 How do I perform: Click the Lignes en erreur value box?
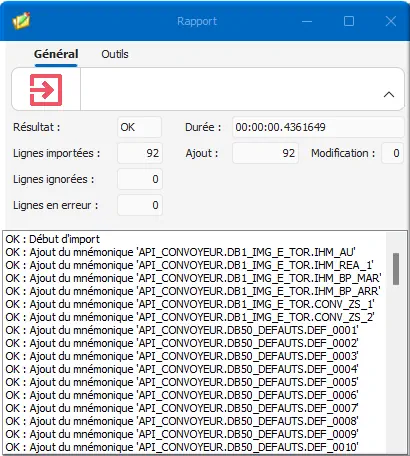tap(140, 205)
